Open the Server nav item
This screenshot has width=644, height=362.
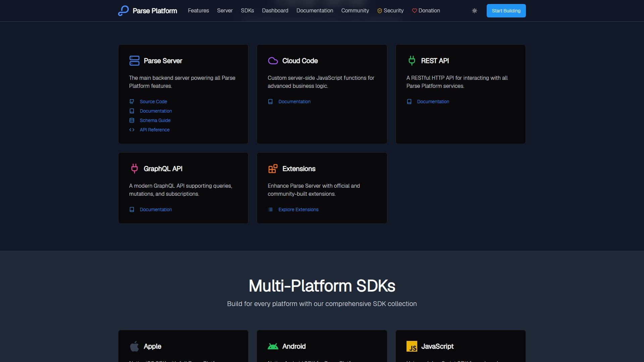tap(225, 11)
